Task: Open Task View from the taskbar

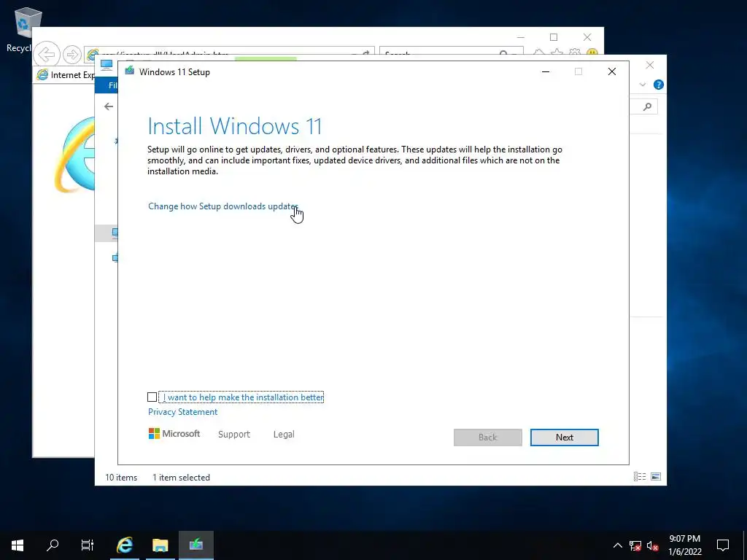Action: 88,545
